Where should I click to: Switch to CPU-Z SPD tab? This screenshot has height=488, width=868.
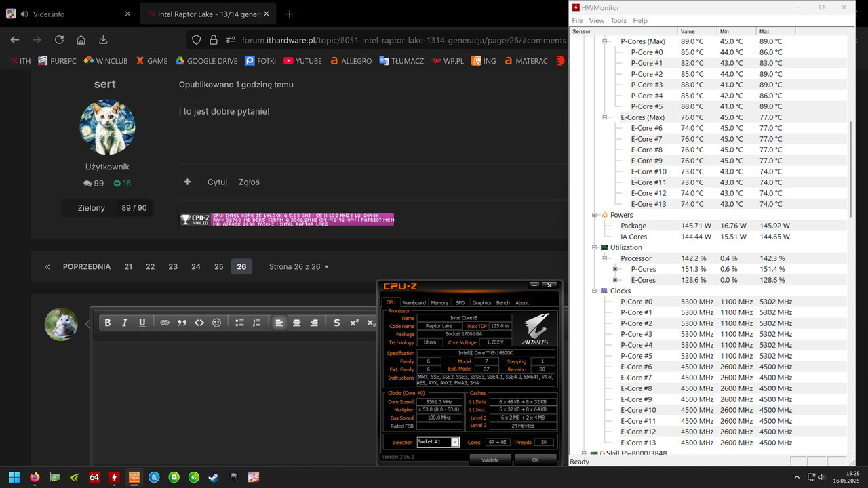[x=460, y=302]
